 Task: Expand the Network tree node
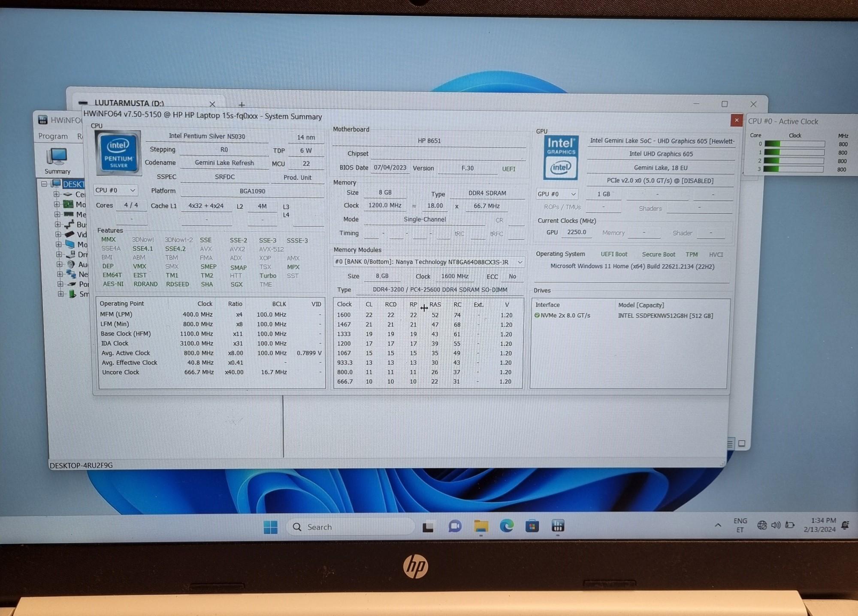60,274
